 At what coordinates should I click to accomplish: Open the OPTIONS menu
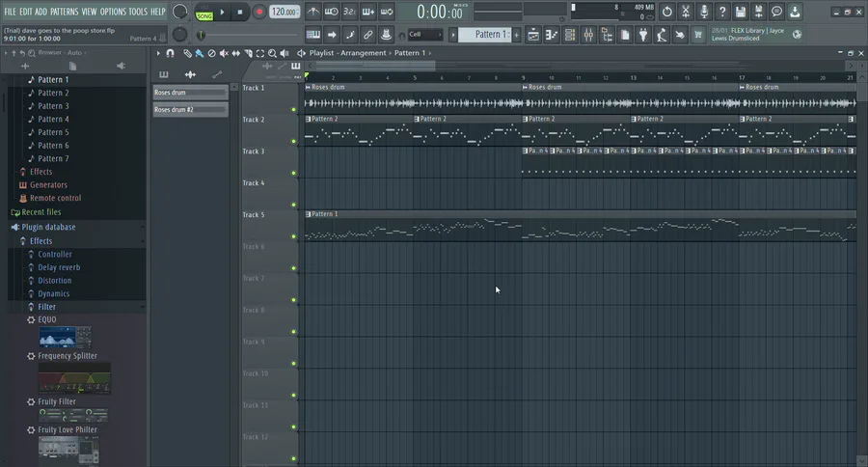[x=113, y=12]
